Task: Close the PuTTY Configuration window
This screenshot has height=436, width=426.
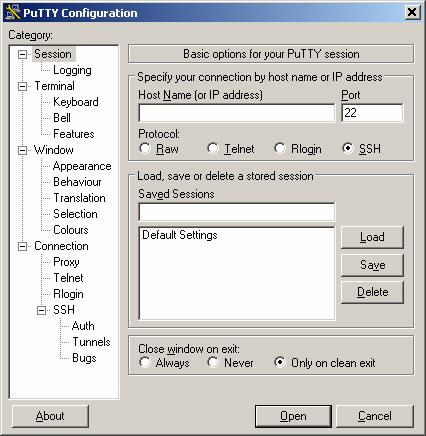Action: tap(412, 12)
